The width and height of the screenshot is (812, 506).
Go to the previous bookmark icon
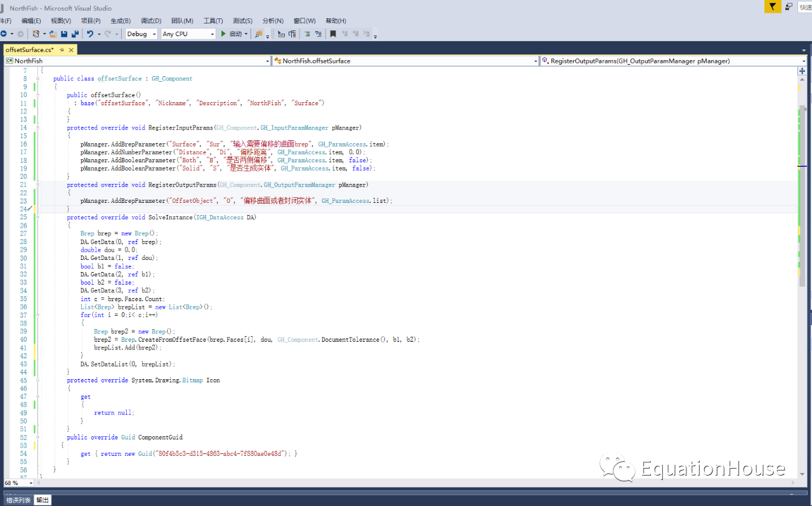345,34
